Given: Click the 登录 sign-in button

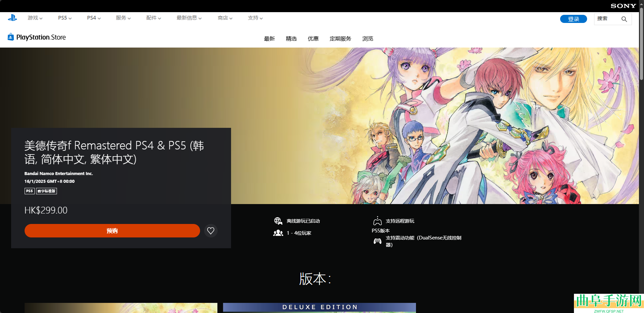Looking at the screenshot, I should tap(574, 19).
